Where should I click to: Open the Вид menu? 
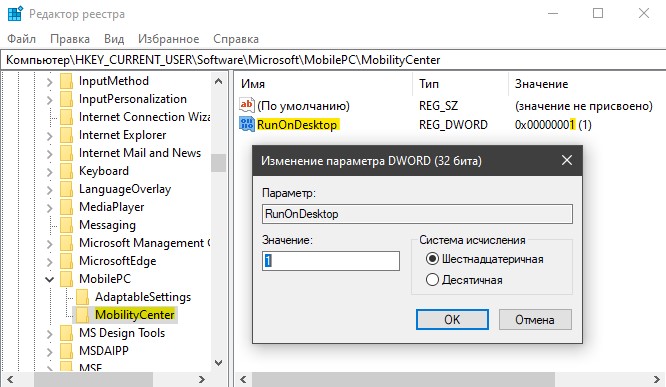point(114,39)
